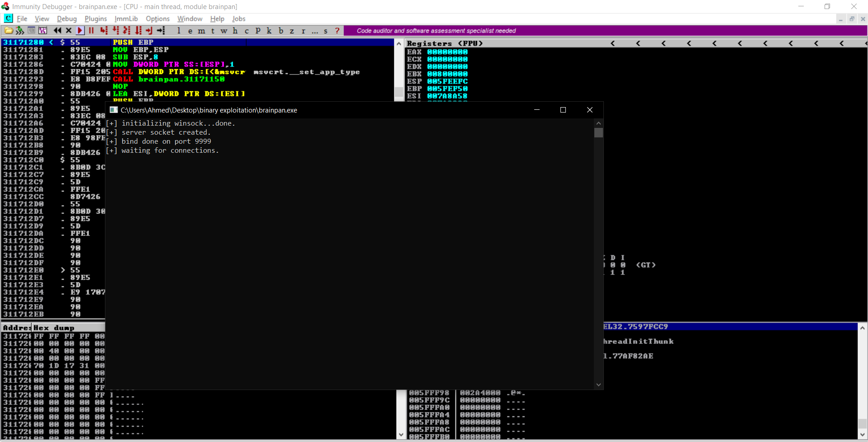868x442 pixels.
Task: Close the debugged program with X icon
Action: [69, 31]
